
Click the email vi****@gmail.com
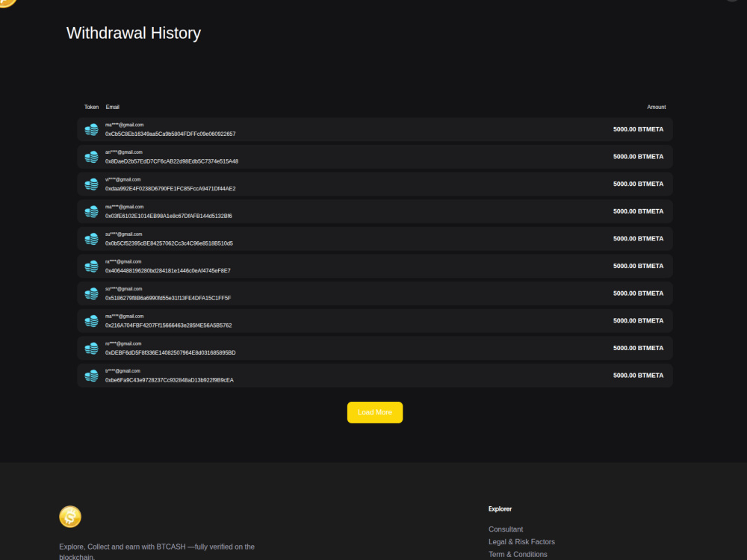click(123, 180)
